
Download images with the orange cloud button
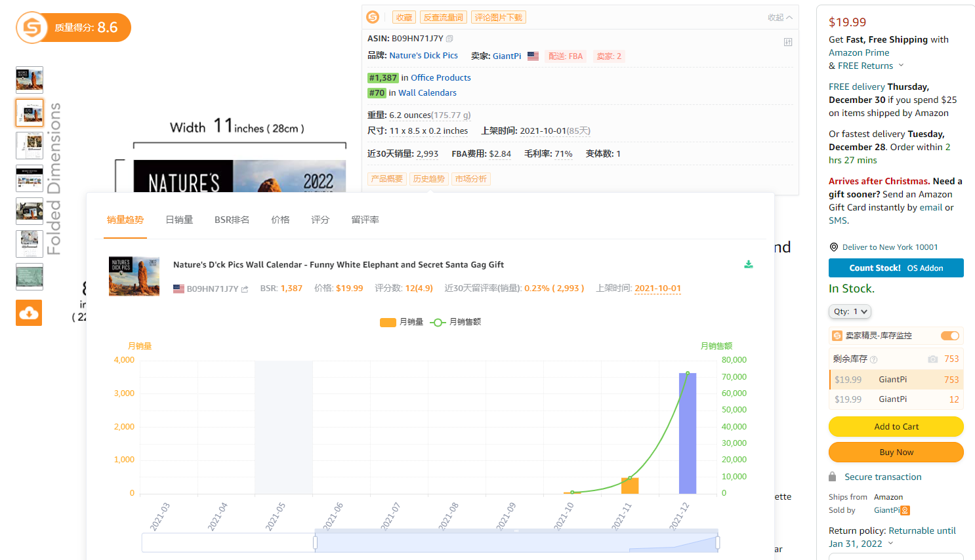click(29, 313)
